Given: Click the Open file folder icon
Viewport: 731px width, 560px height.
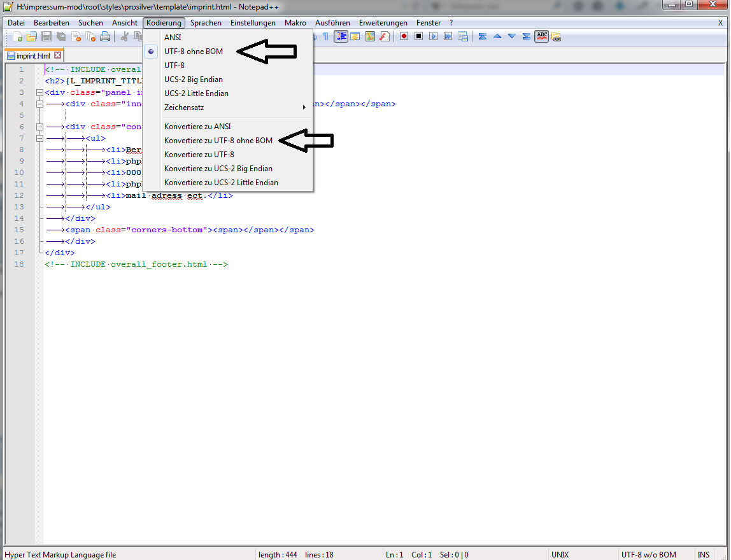Looking at the screenshot, I should click(32, 36).
